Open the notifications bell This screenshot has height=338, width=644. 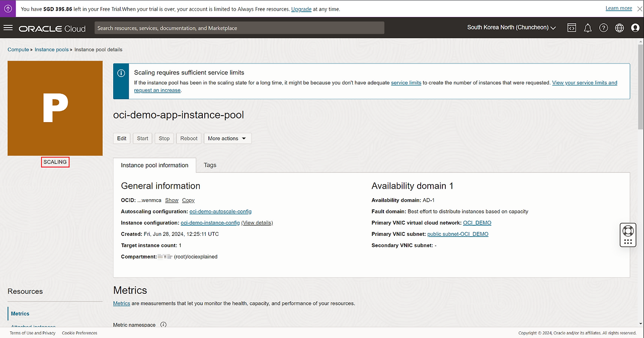pos(588,28)
